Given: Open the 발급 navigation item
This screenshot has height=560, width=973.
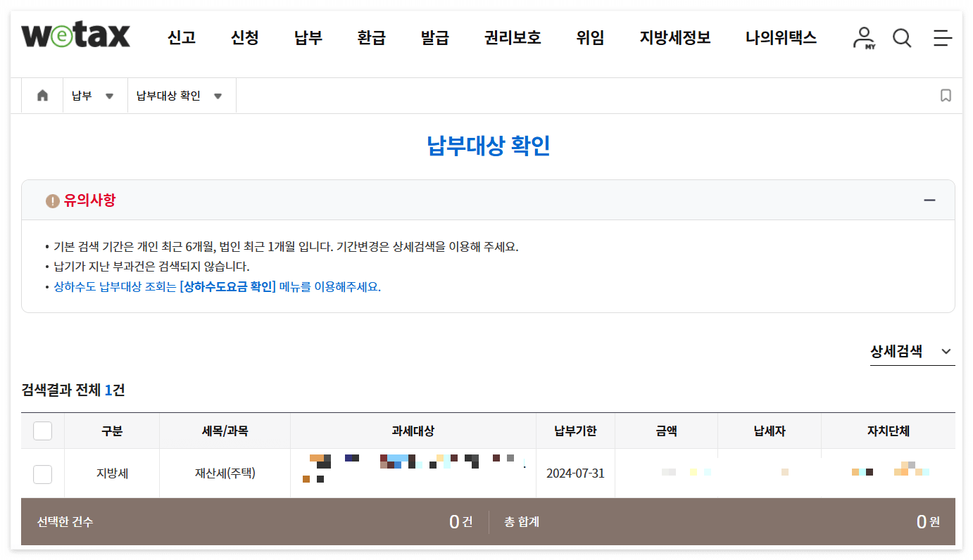Looking at the screenshot, I should click(434, 38).
